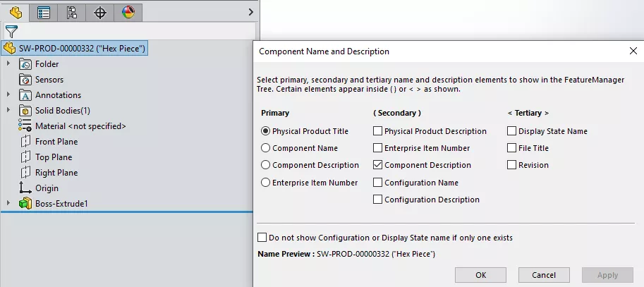Screen dimensions: 644x287
Task: Enable the Revision checkbox
Action: pos(511,165)
